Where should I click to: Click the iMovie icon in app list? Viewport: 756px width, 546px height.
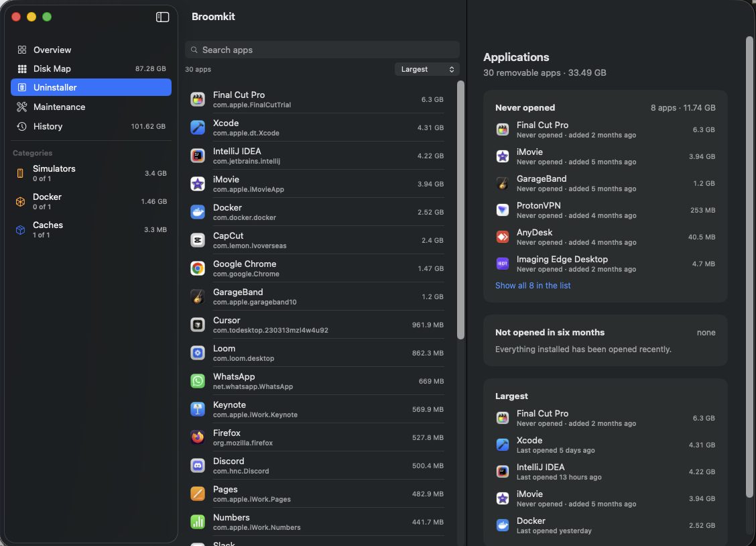(198, 184)
